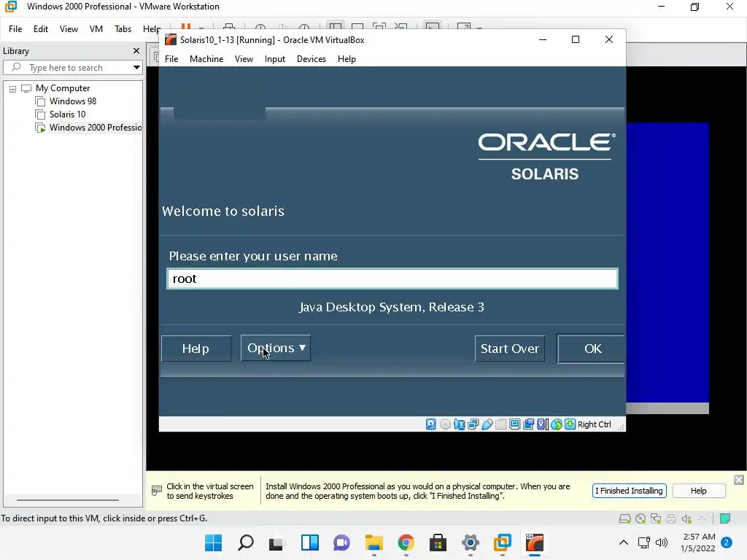747x560 pixels.
Task: Switch to VMware Workstation on taskbar
Action: coord(502,542)
